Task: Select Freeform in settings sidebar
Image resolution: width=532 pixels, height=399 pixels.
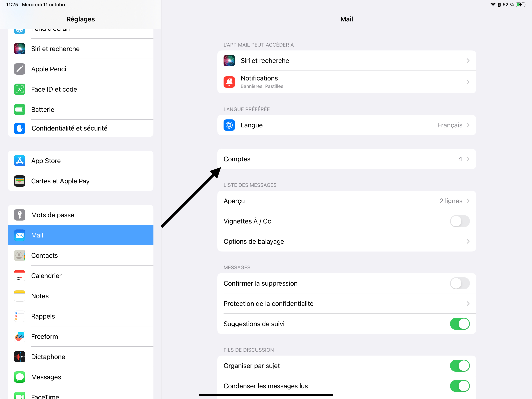Action: (81, 336)
